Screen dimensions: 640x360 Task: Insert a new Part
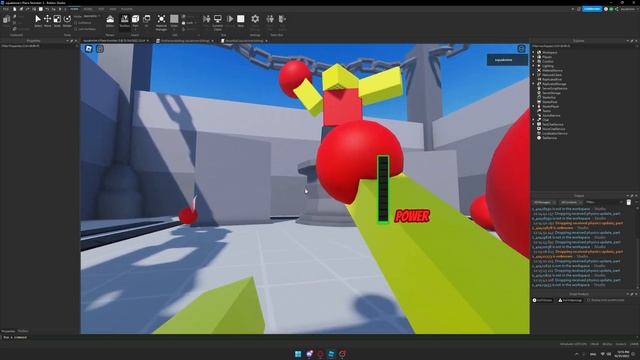coord(136,21)
